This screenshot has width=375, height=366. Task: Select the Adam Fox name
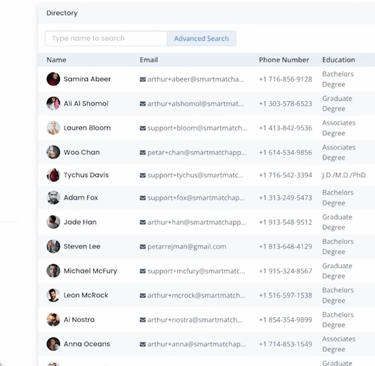point(81,198)
